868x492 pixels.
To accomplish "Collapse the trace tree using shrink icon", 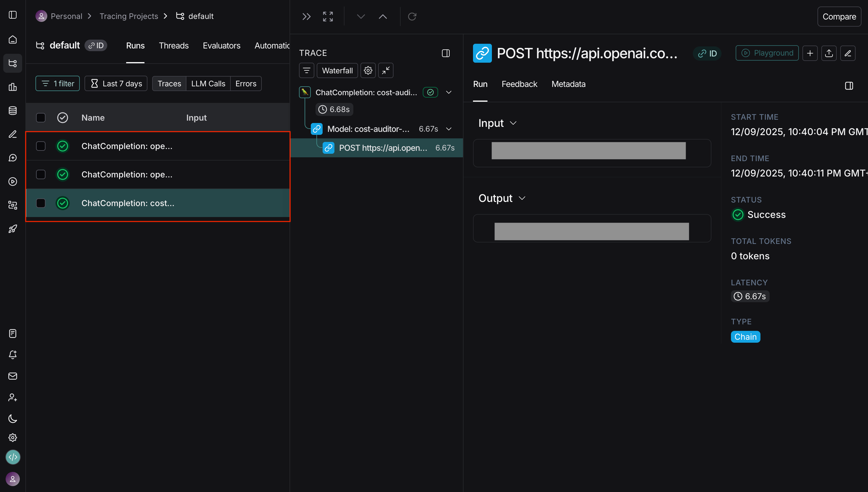I will tap(386, 70).
